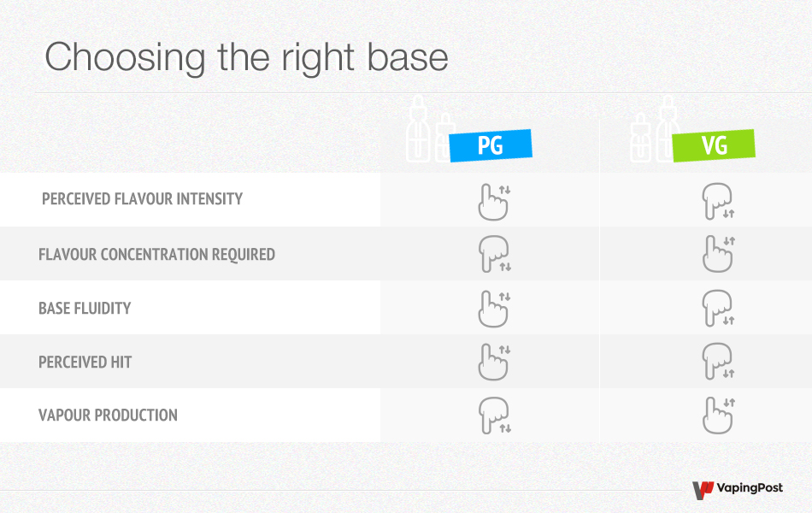Click the VG hand-down icon for Base Fluidity
Image resolution: width=812 pixels, height=513 pixels.
[716, 308]
